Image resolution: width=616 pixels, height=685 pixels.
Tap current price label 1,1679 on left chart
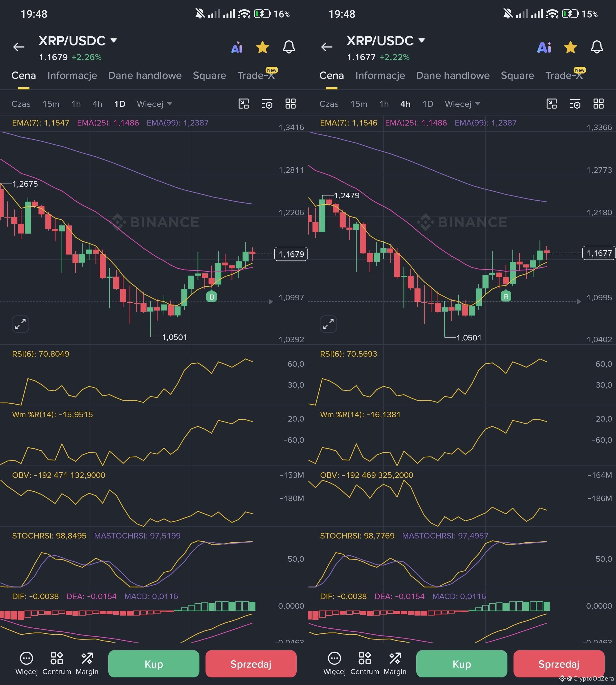click(x=291, y=254)
